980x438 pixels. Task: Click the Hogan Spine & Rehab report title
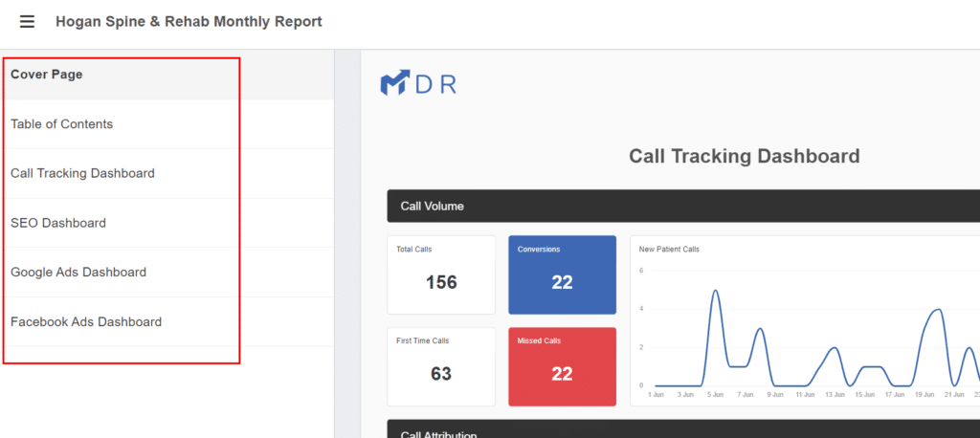189,22
